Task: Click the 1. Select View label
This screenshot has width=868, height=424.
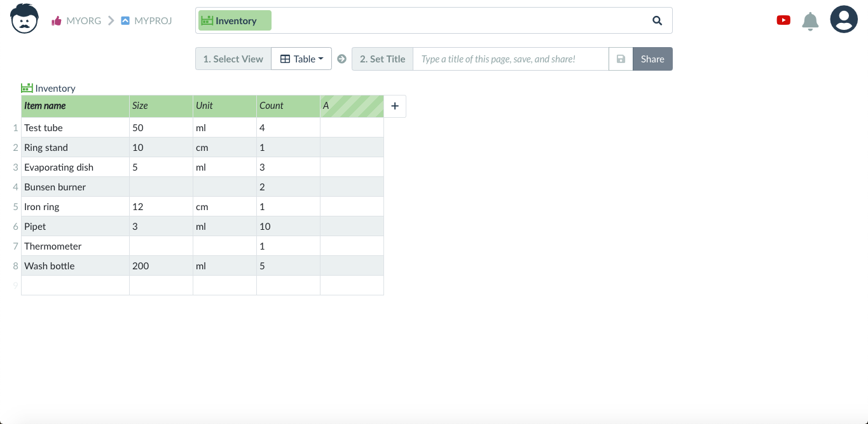Action: pyautogui.click(x=233, y=59)
